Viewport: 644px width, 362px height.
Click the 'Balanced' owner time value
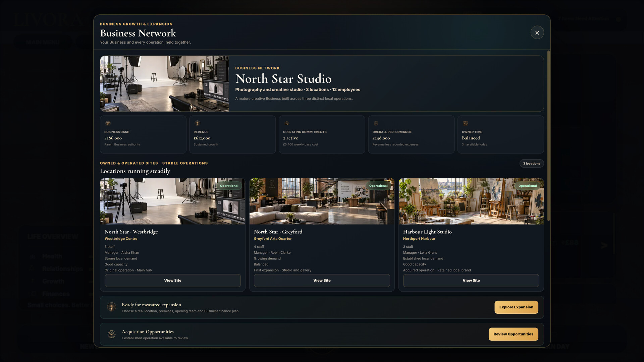[x=471, y=138]
